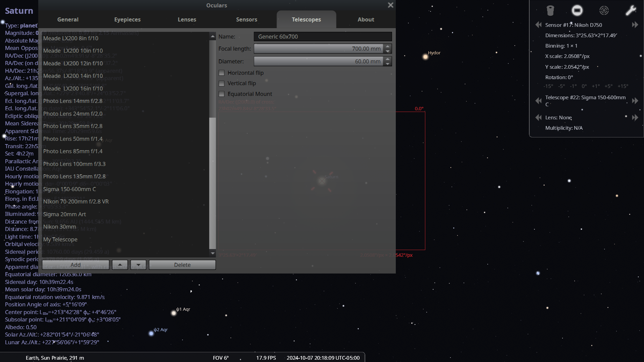The image size is (644, 362).
Task: Enable the Vertical flip checkbox
Action: point(222,83)
